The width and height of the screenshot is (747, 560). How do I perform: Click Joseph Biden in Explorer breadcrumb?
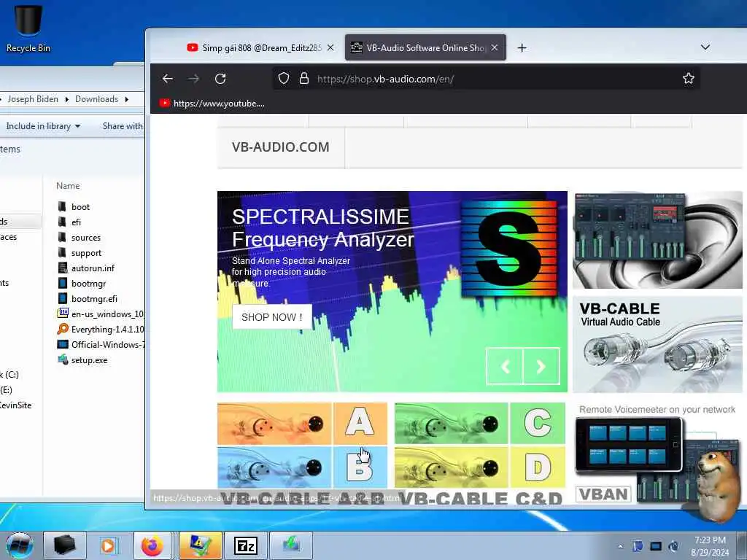pyautogui.click(x=33, y=99)
